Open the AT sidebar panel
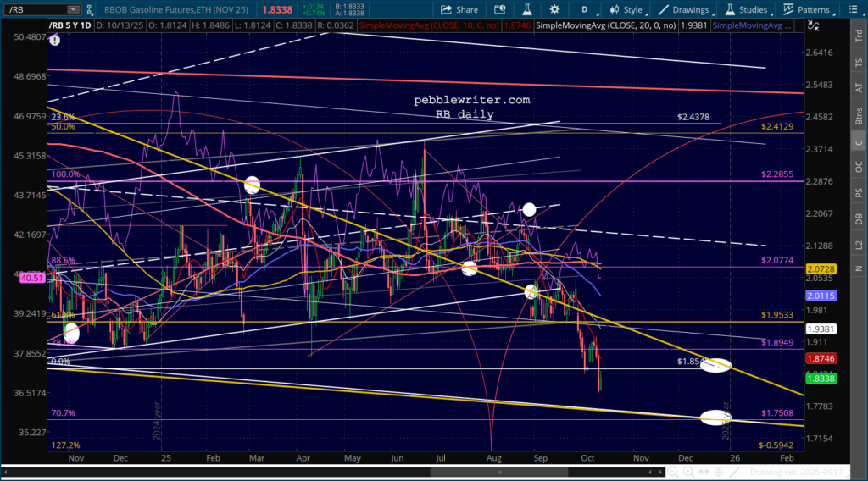Screen dimensions: 868x481 pyautogui.click(x=859, y=88)
